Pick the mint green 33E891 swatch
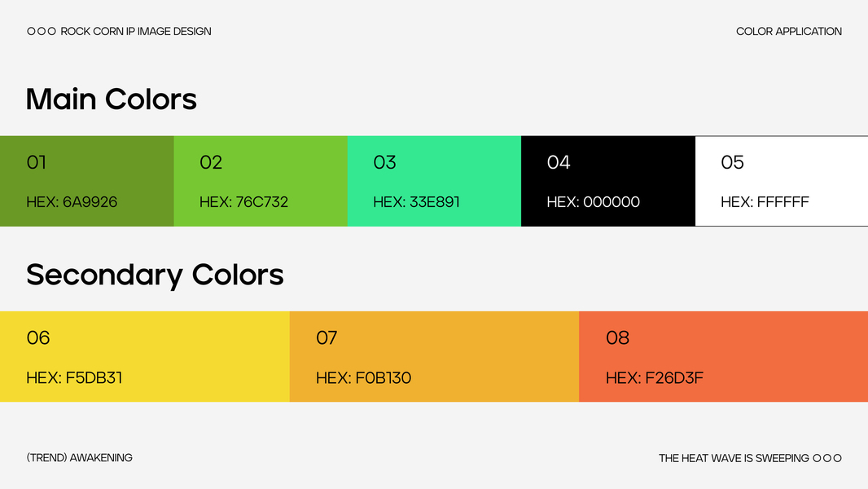Viewport: 868px width, 489px height. [434, 181]
